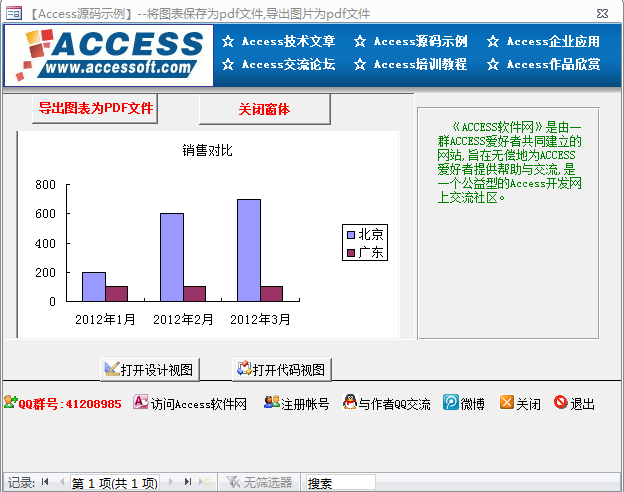The width and height of the screenshot is (624, 492).
Task: Click the 打开代码视图 button
Action: (x=282, y=370)
